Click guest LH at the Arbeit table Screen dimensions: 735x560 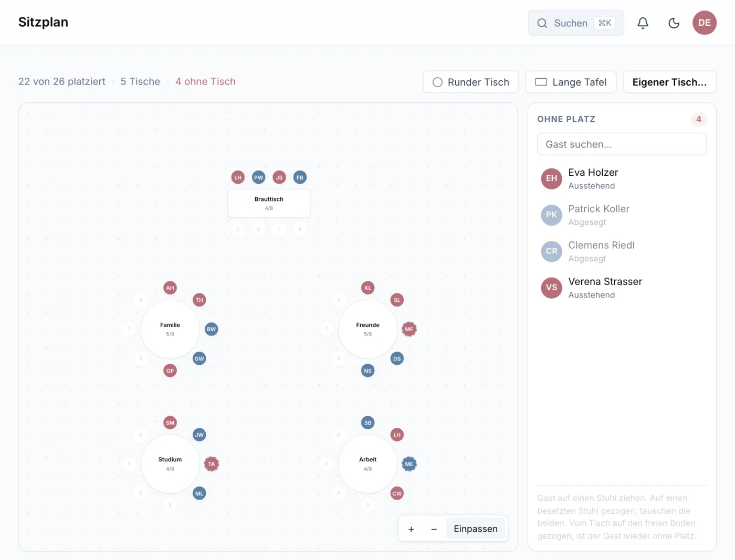tap(397, 435)
